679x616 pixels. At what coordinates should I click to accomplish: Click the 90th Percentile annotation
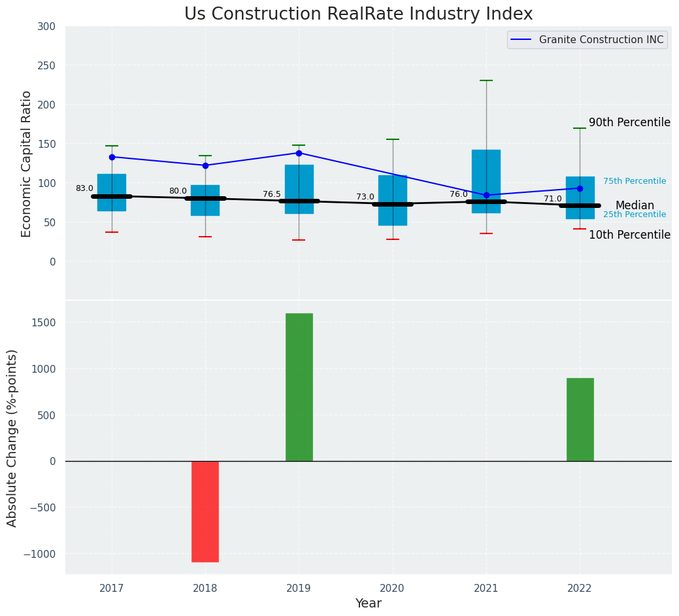coord(629,122)
